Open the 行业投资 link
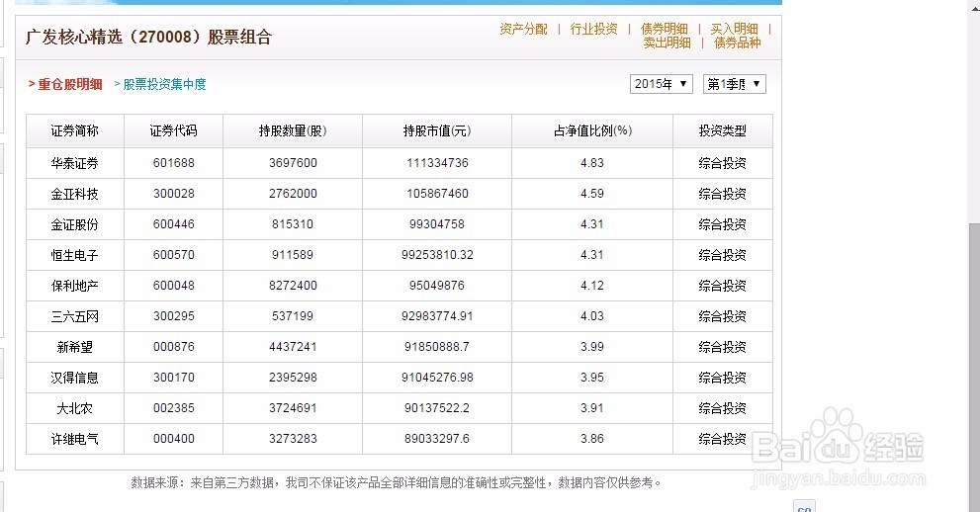Image resolution: width=980 pixels, height=512 pixels. pos(593,29)
